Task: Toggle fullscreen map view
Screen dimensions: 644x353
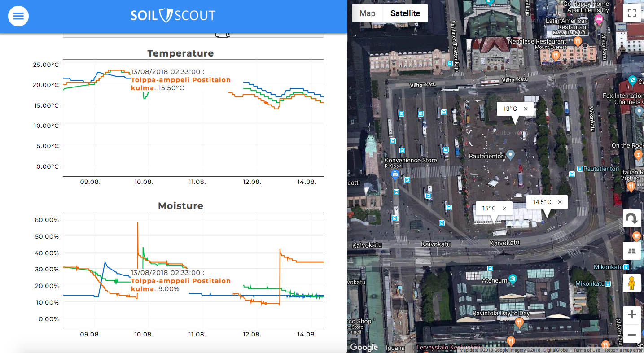Action: click(631, 13)
